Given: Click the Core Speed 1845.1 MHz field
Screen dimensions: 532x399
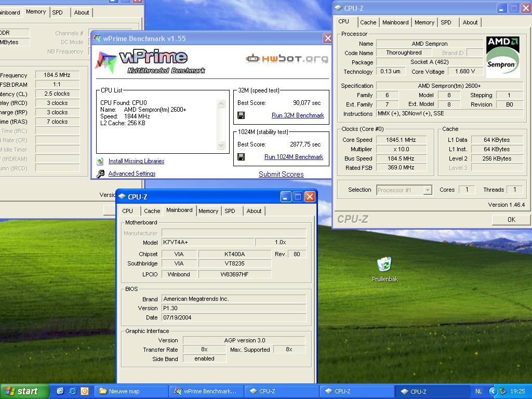Looking at the screenshot, I should 401,140.
